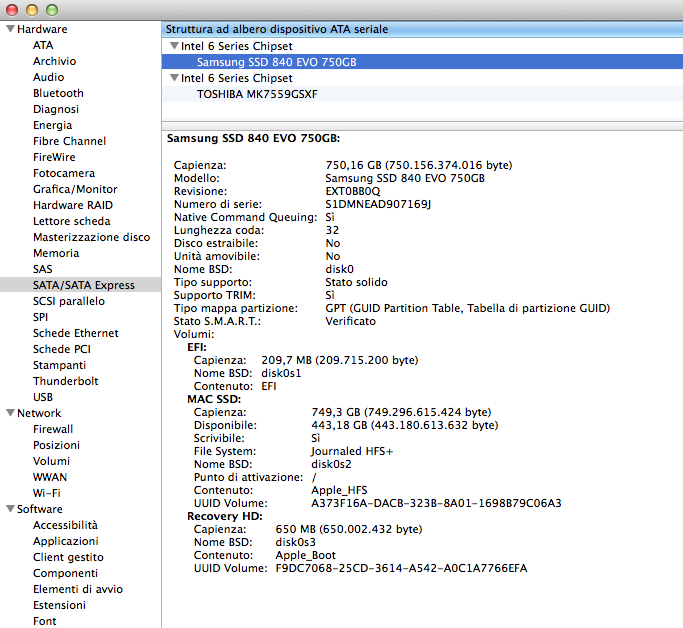
Task: Select Fotocamera in the list
Action: pos(64,173)
